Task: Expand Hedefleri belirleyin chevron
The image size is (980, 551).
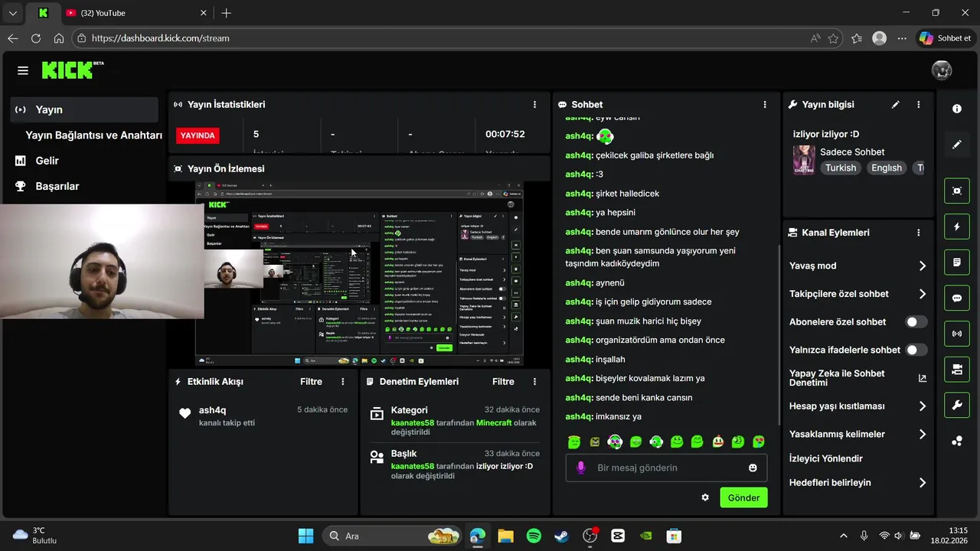Action: click(922, 483)
